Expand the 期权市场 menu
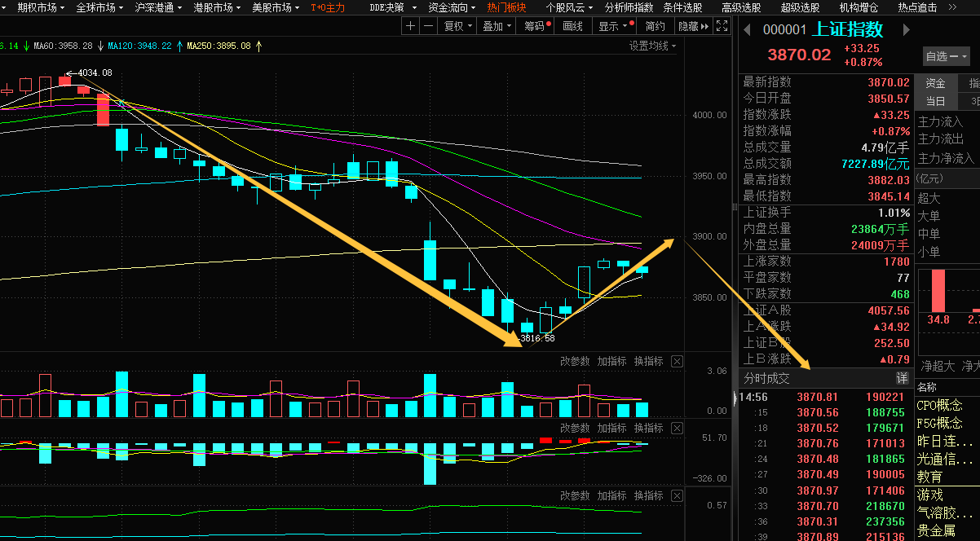The image size is (980, 541). coord(41,7)
